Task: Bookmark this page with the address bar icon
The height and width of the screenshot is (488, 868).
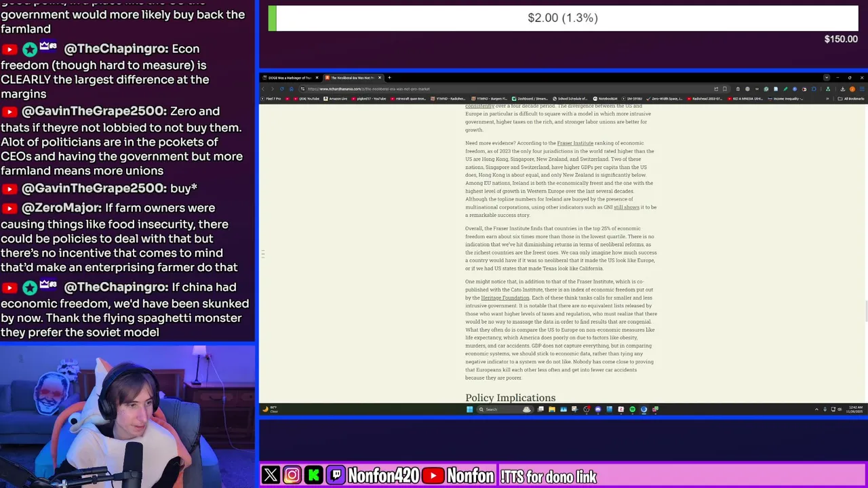Action: pos(725,89)
